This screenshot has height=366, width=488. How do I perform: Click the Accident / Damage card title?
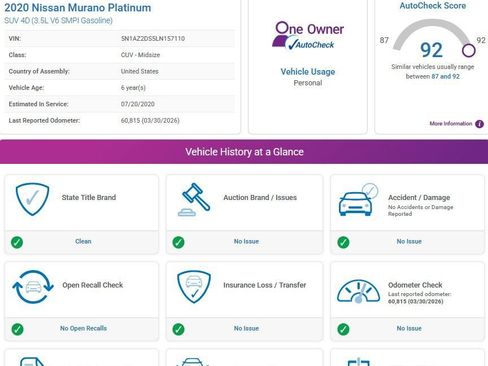pos(419,198)
